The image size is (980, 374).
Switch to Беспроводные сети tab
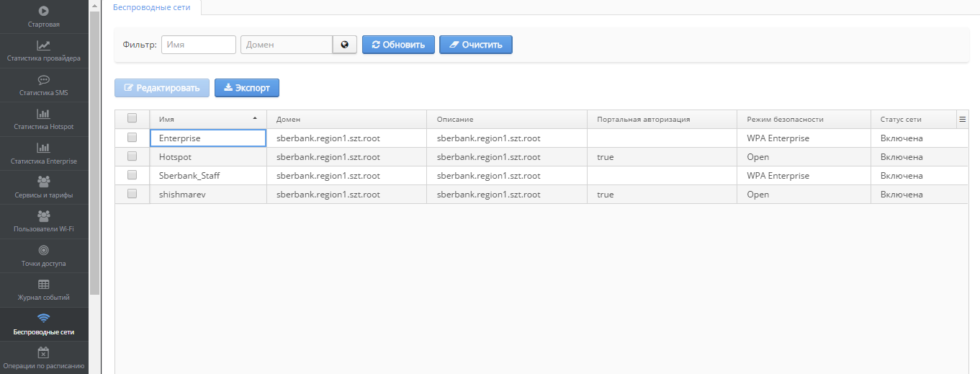tap(152, 7)
